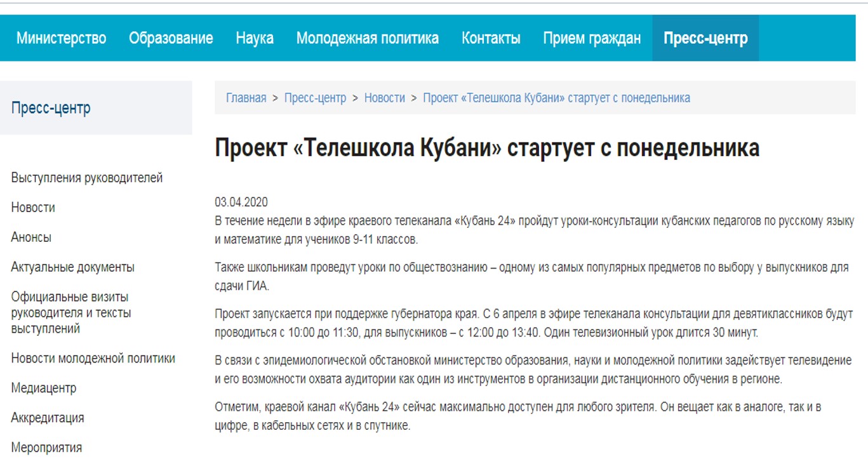
Task: Select Прием граждан in the navigation bar
Action: tap(592, 38)
